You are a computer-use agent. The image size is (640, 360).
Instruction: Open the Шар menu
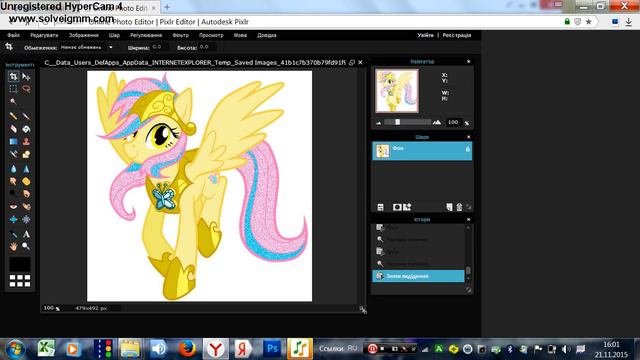[114, 36]
